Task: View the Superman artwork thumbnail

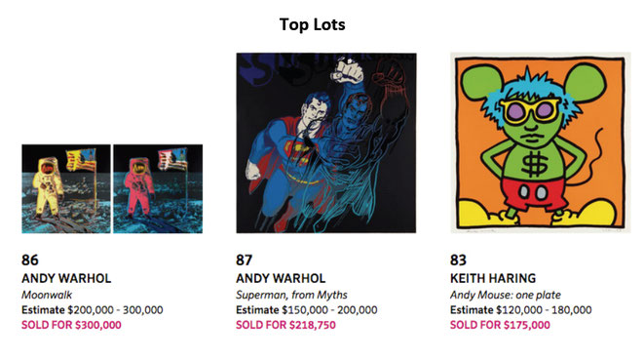Action: click(326, 142)
